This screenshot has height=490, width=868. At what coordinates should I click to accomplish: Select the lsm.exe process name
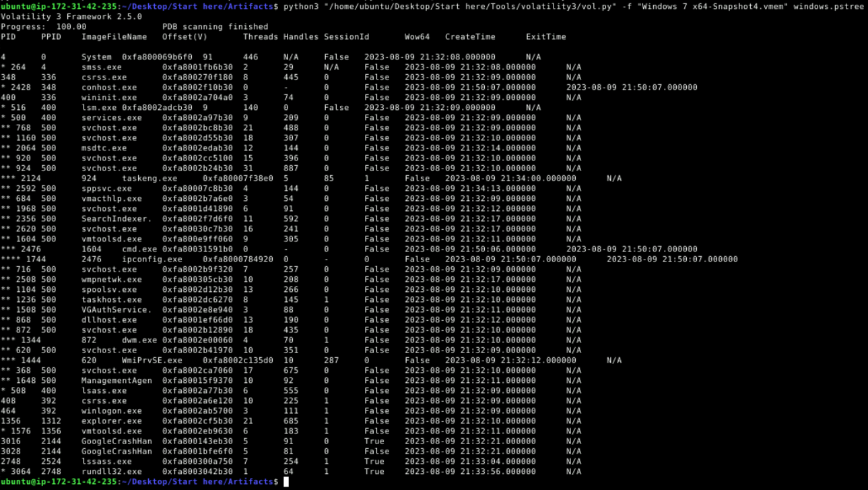(x=99, y=107)
